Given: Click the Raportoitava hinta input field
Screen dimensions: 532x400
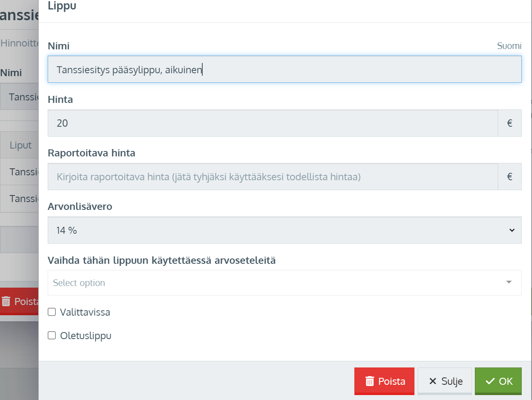Looking at the screenshot, I should 273,177.
